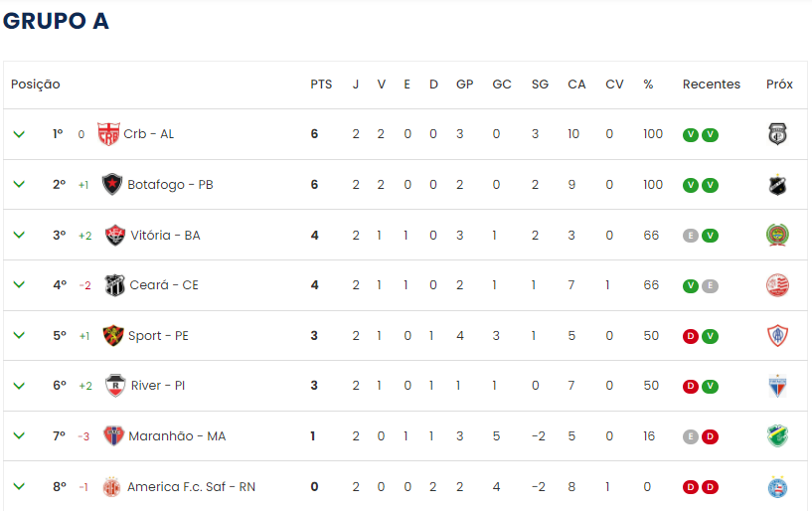Expand the Crb - AL row chevron

tap(19, 134)
